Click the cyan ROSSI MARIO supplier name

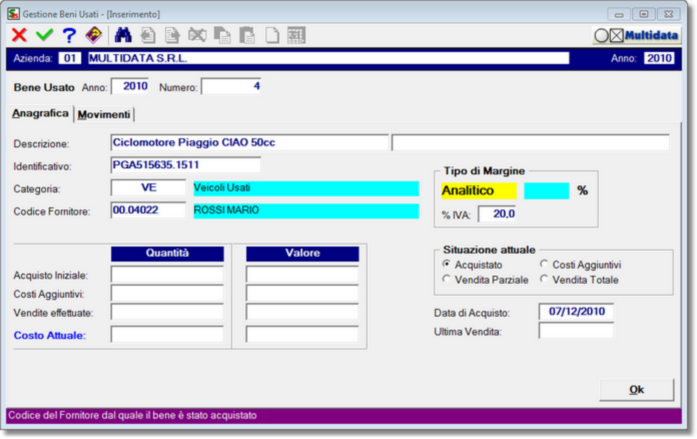click(306, 211)
